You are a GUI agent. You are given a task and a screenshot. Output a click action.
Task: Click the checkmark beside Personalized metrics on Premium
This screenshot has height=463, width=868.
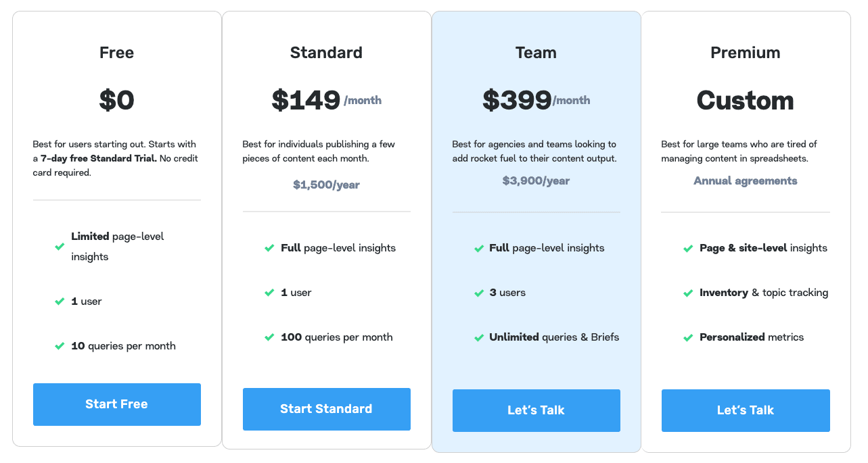click(689, 337)
